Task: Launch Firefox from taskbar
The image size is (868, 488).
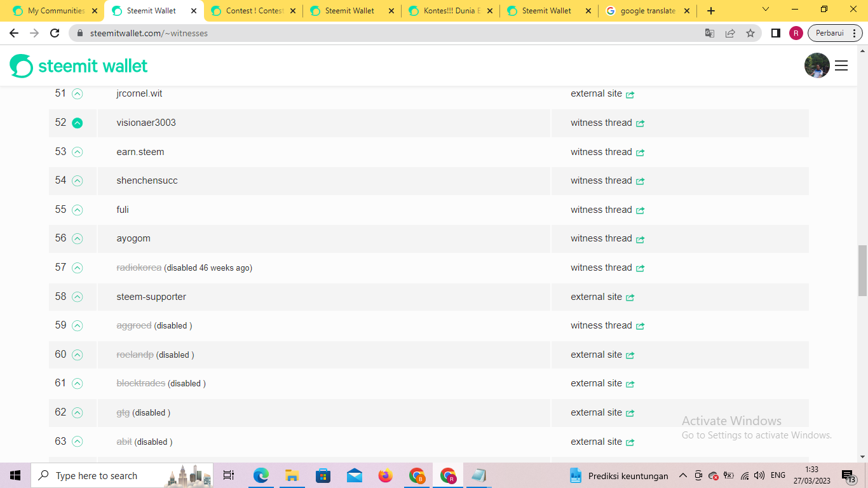Action: click(x=385, y=475)
